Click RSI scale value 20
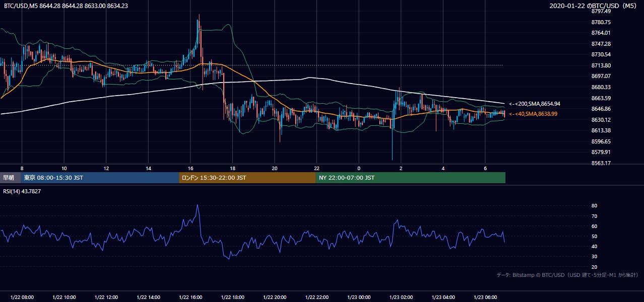 click(594, 267)
